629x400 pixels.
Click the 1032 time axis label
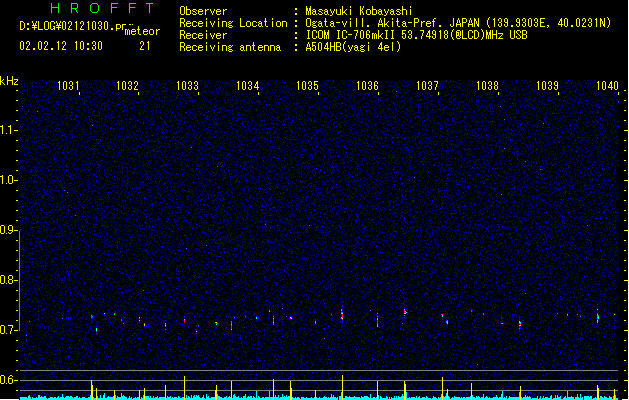click(x=128, y=86)
